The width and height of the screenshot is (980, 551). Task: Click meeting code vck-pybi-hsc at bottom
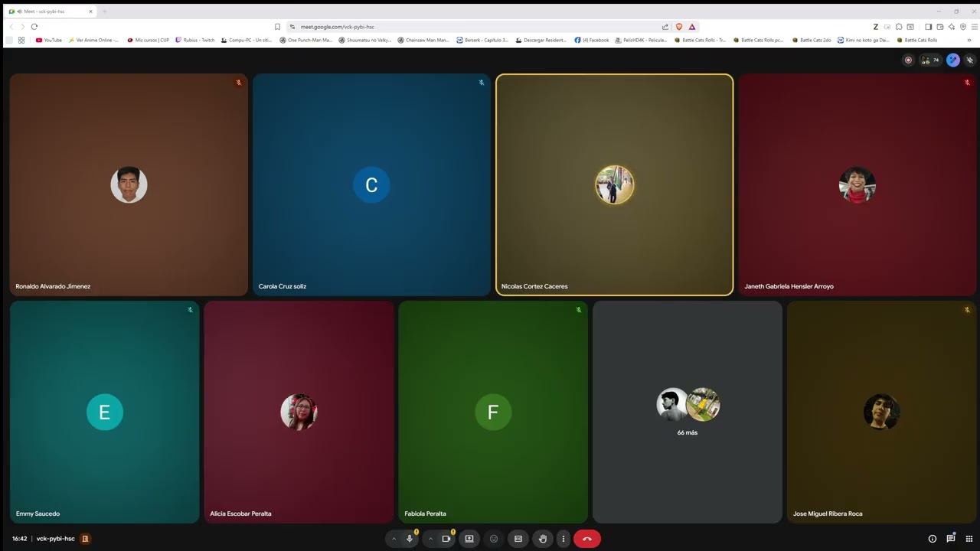(56, 539)
